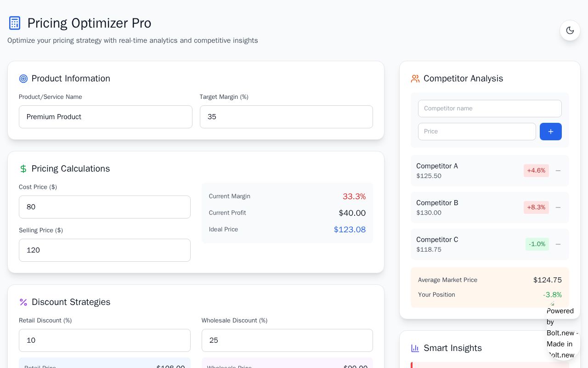Click the Current Margin value 33.3%

[354, 196]
